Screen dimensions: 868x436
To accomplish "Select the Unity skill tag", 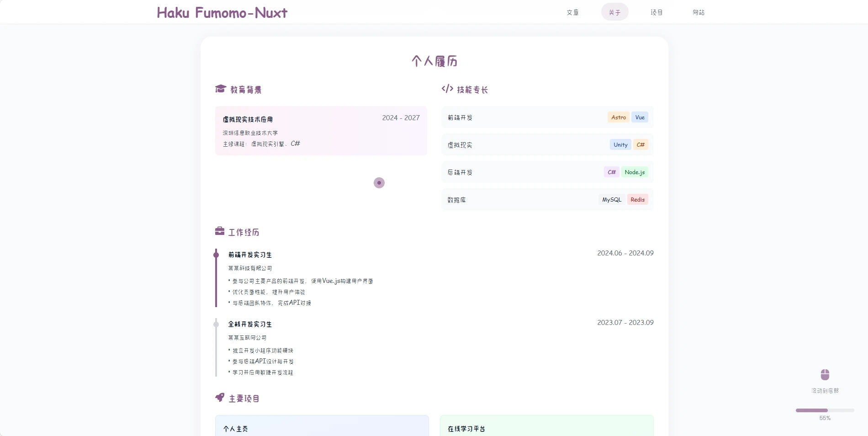I will point(620,145).
